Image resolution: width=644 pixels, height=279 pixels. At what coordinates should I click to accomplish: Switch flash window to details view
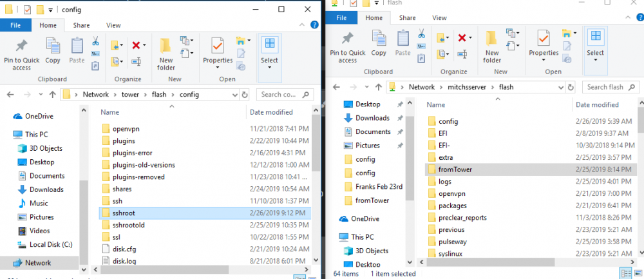[x=627, y=274]
